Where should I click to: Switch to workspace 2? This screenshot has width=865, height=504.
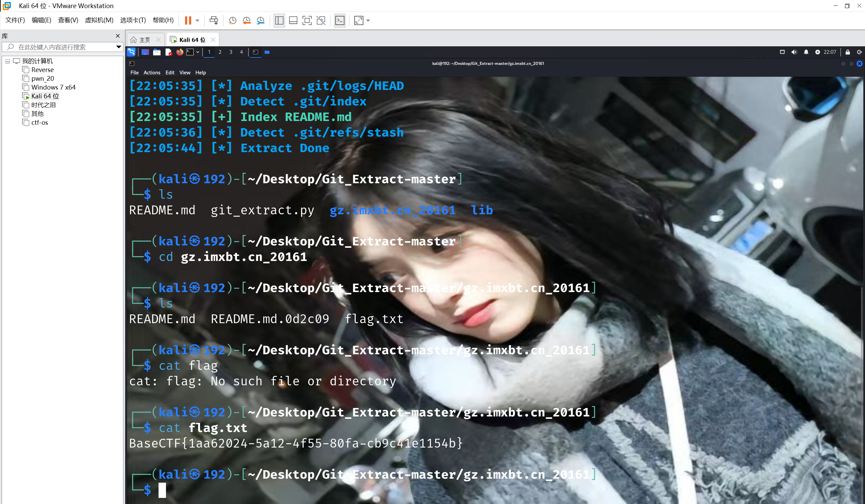click(x=220, y=52)
